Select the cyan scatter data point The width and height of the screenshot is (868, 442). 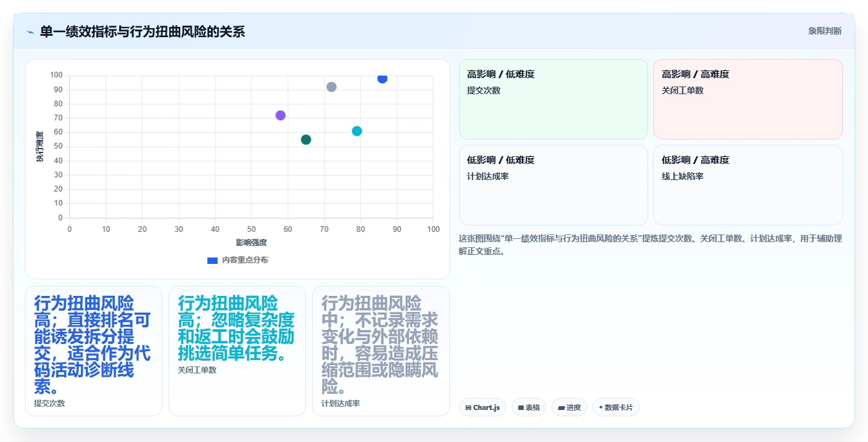(357, 131)
